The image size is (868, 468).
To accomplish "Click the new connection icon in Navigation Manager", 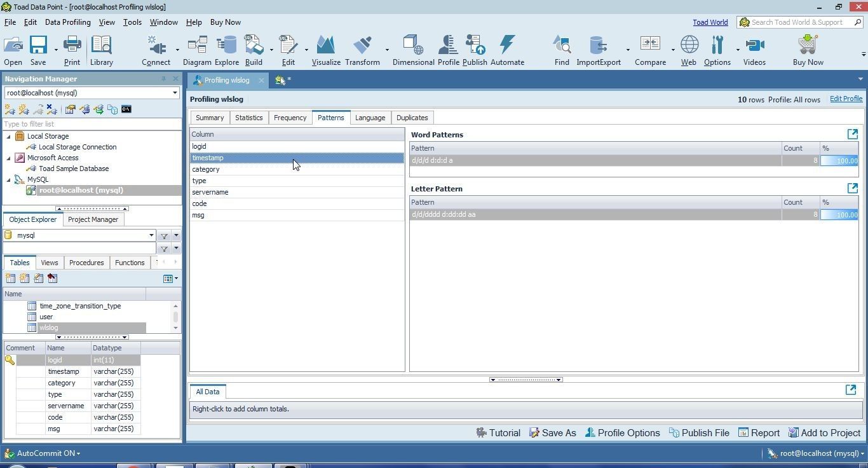I will pos(10,109).
